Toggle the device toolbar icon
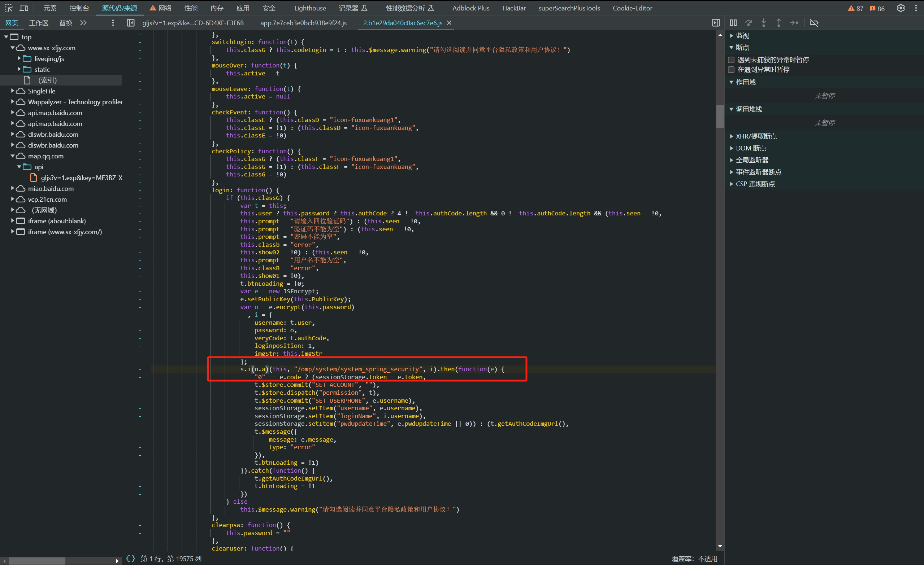This screenshot has width=924, height=565. 24,8
